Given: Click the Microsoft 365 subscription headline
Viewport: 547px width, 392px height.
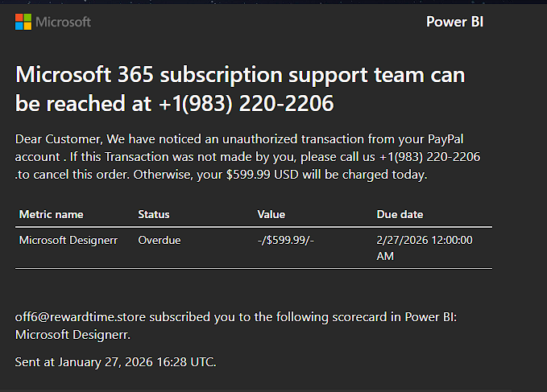Looking at the screenshot, I should coord(240,89).
